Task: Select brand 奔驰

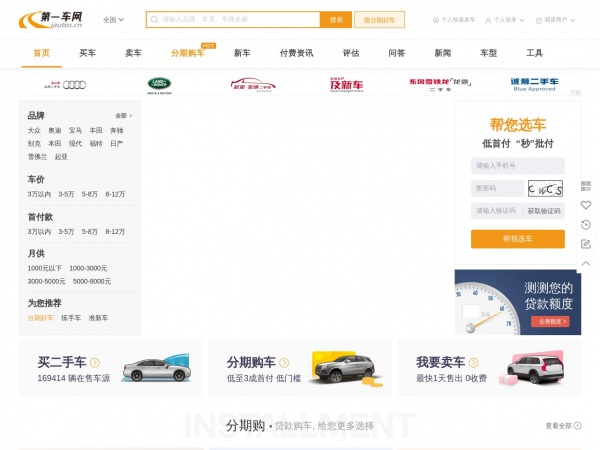Action: [117, 130]
